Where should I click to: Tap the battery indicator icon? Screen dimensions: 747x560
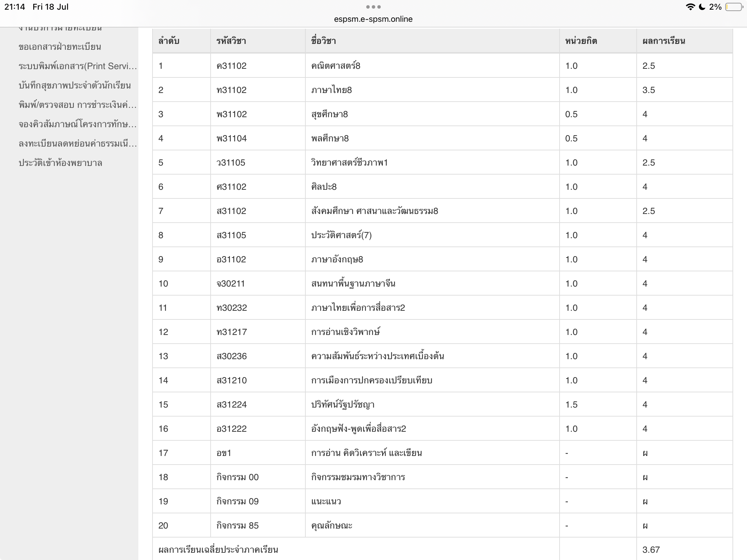point(734,7)
